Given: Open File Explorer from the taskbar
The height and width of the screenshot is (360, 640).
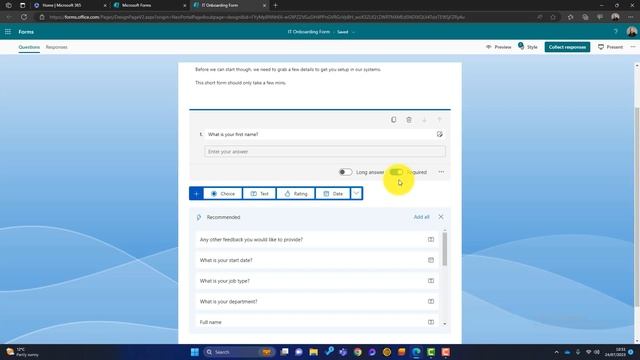Looking at the screenshot, I should point(313,352).
